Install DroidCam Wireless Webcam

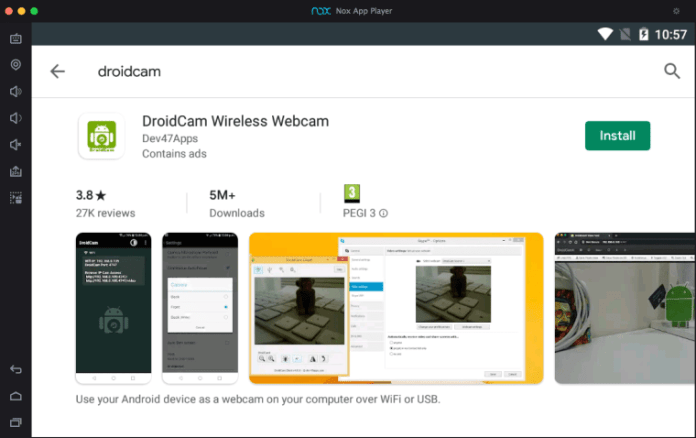(x=617, y=136)
